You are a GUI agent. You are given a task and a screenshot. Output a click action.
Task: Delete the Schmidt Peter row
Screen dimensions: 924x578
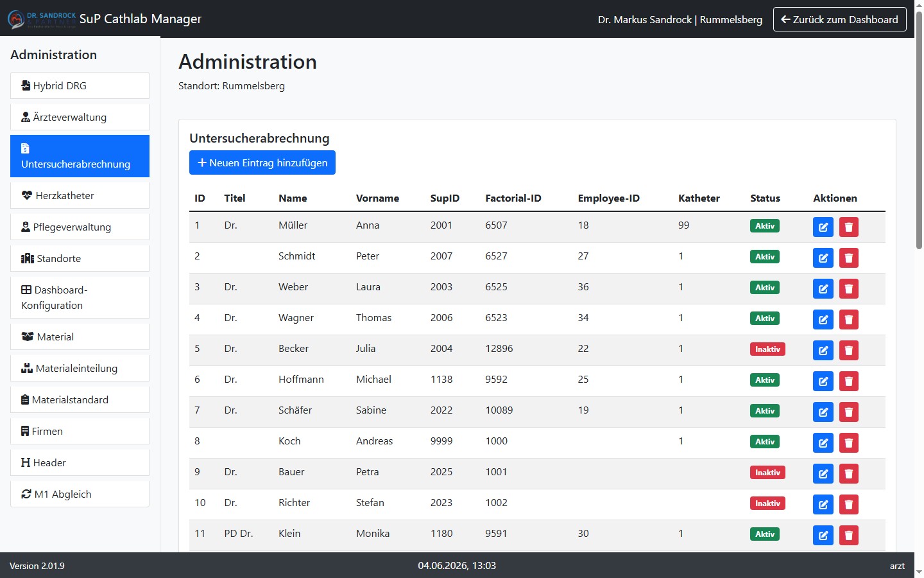(848, 258)
